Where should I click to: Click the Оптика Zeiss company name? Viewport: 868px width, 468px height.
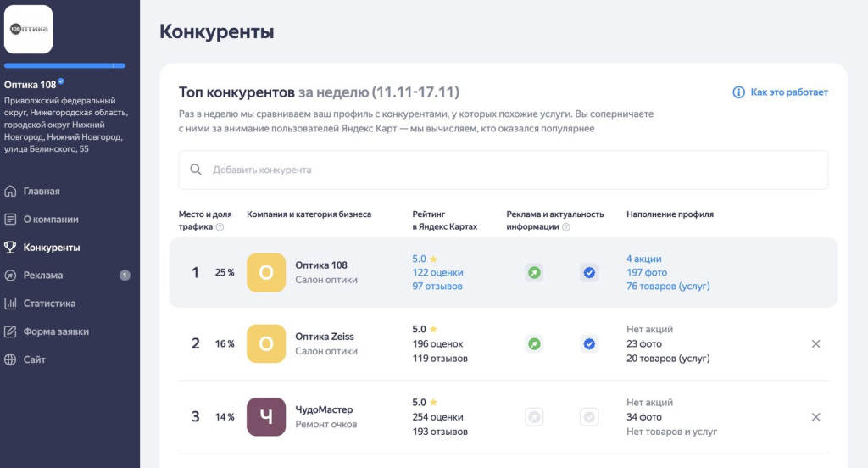pos(325,337)
